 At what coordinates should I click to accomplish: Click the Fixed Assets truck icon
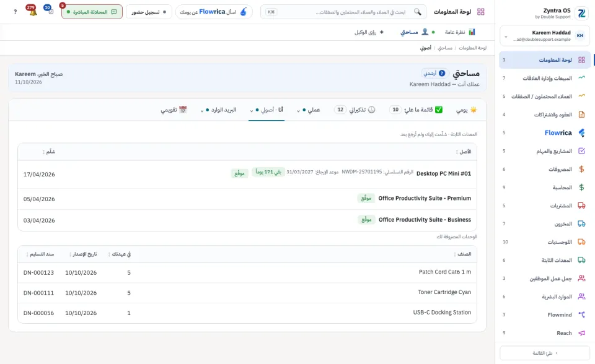[x=581, y=260]
